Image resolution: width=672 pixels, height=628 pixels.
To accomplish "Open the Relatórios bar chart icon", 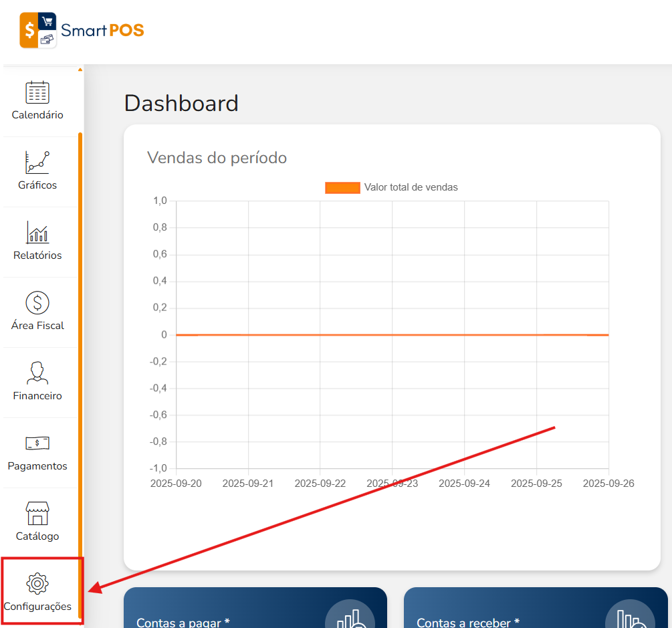I will coord(37,232).
